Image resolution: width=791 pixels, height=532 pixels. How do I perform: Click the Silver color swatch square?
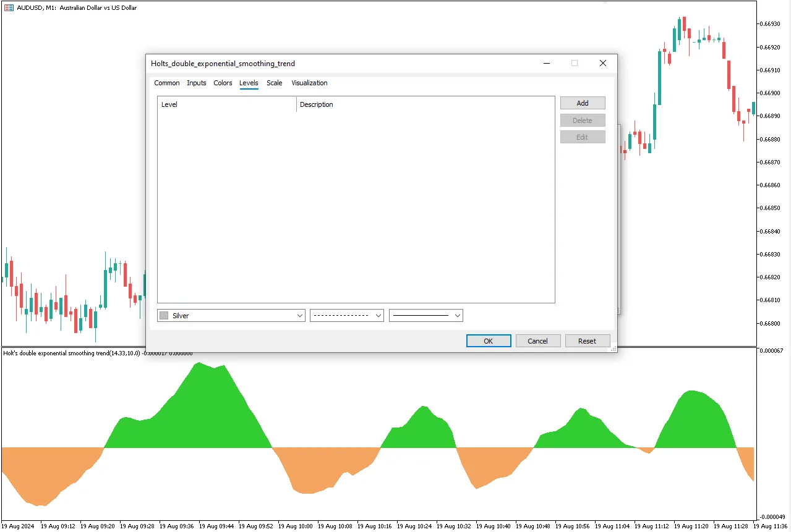coord(164,316)
